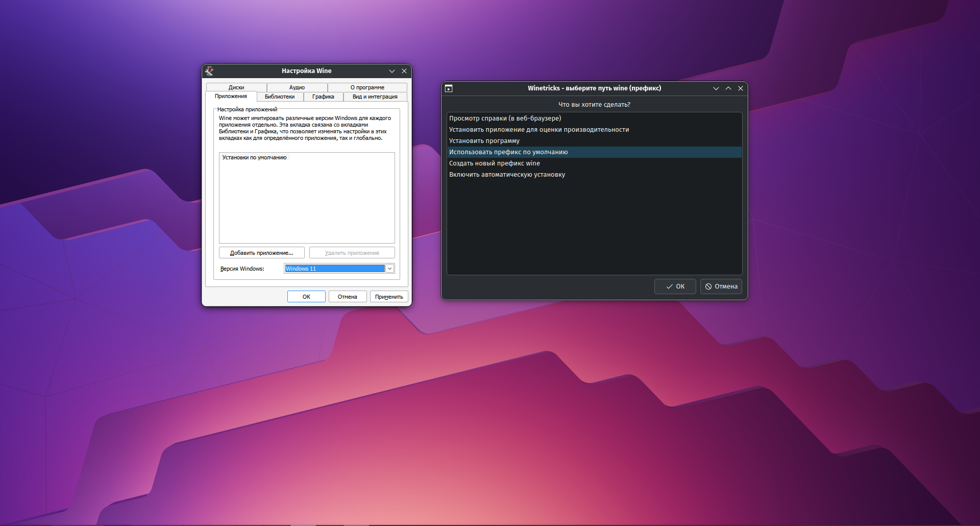The height and width of the screenshot is (526, 980).
Task: Confirm Winetricks choice with OK button
Action: tap(675, 286)
